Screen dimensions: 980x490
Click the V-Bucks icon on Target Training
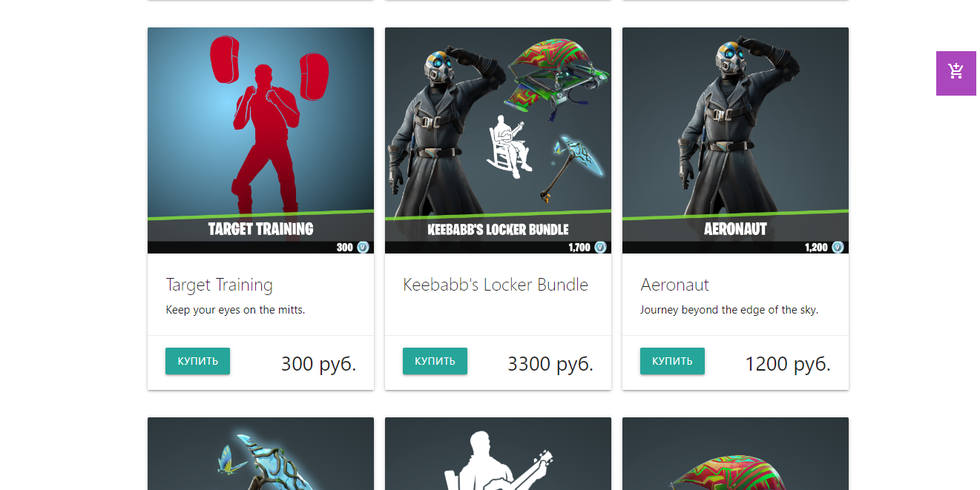pos(363,248)
